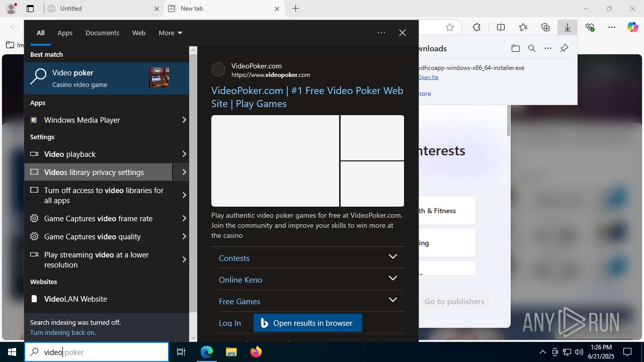
Task: Close the Windows search panel
Action: (403, 33)
